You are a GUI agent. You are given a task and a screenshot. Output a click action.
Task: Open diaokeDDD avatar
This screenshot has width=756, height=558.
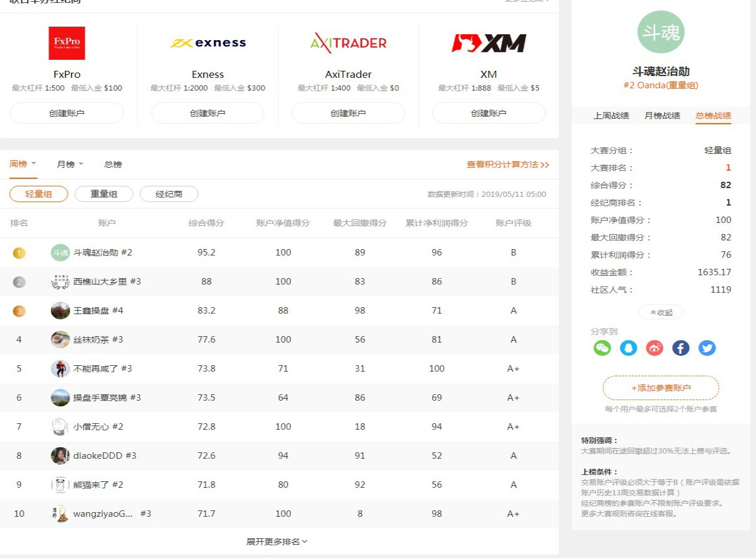click(60, 456)
